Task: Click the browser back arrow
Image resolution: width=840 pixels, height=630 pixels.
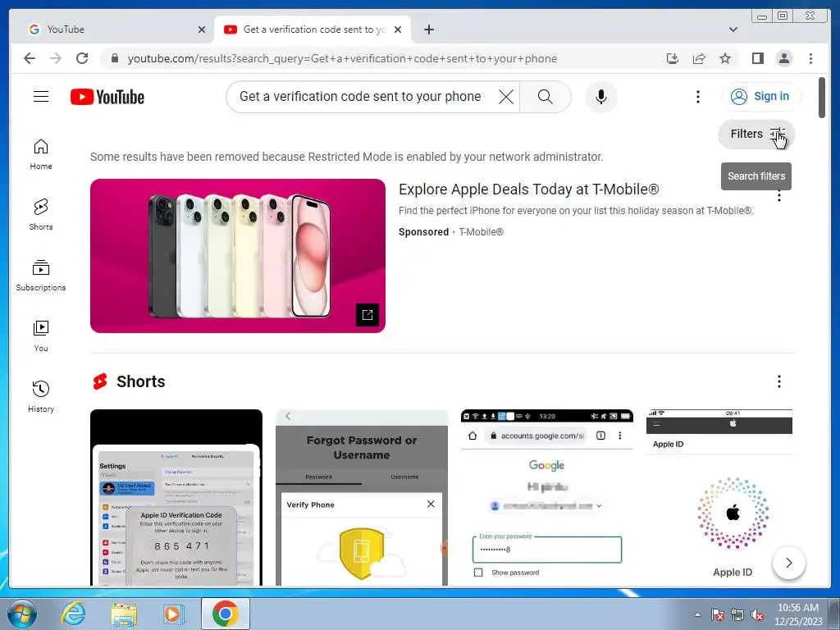Action: (x=30, y=58)
